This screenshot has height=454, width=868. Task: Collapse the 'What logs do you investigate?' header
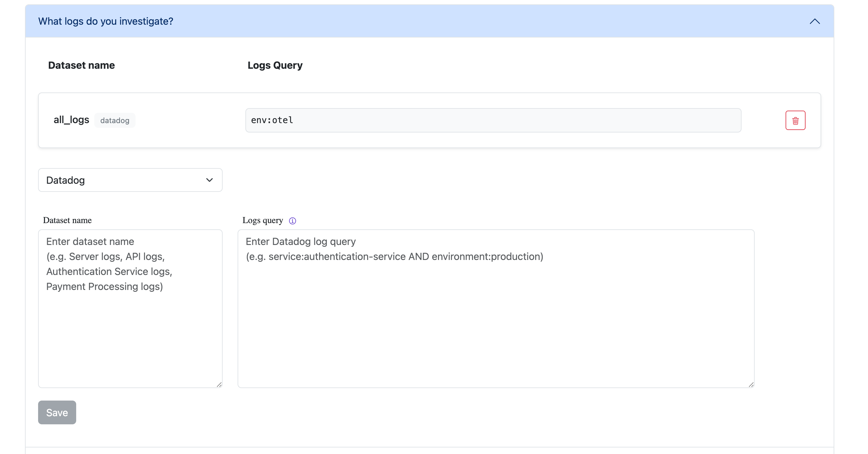pyautogui.click(x=404, y=21)
